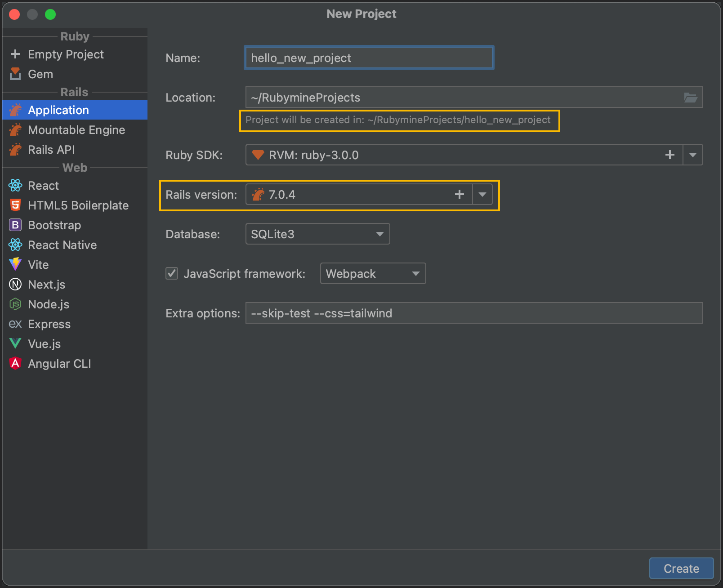The image size is (723, 588).
Task: Open the Rails version dropdown arrow
Action: click(x=482, y=195)
